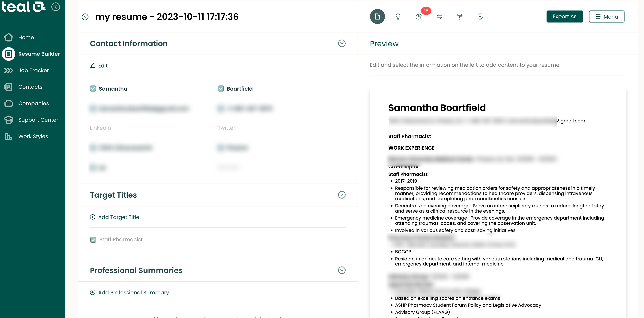644x318 pixels.
Task: Click the Export As button
Action: (565, 16)
